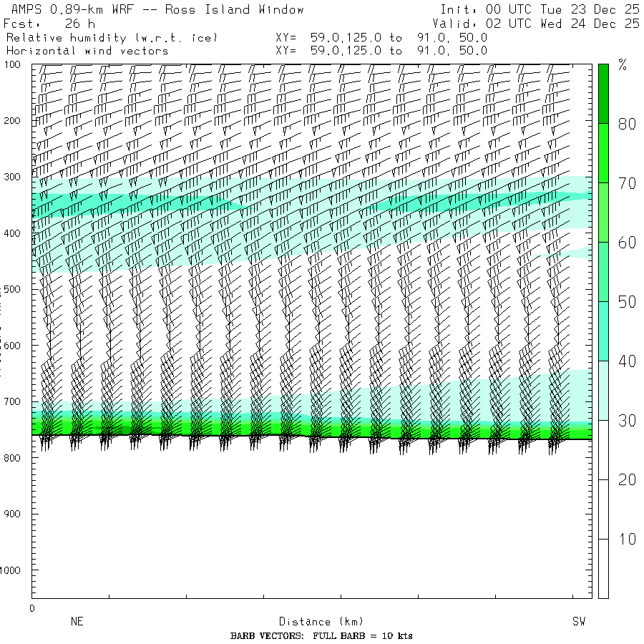This screenshot has width=644, height=644.
Task: Select the bright green 70–80 colorbar segment
Action: tap(603, 152)
